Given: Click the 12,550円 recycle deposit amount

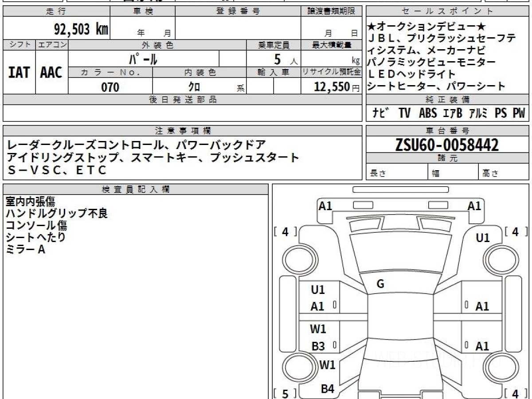Looking at the screenshot, I should pyautogui.click(x=337, y=87).
